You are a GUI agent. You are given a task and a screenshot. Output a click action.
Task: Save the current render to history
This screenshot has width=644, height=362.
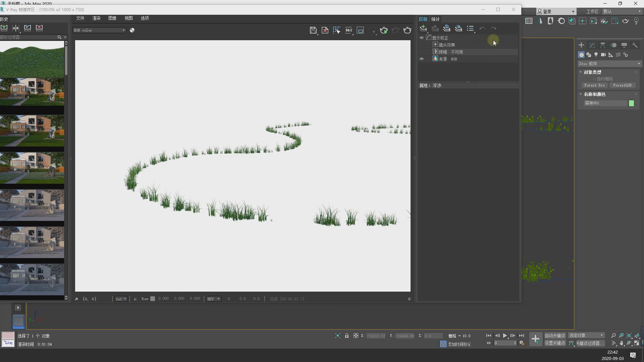click(x=4, y=28)
